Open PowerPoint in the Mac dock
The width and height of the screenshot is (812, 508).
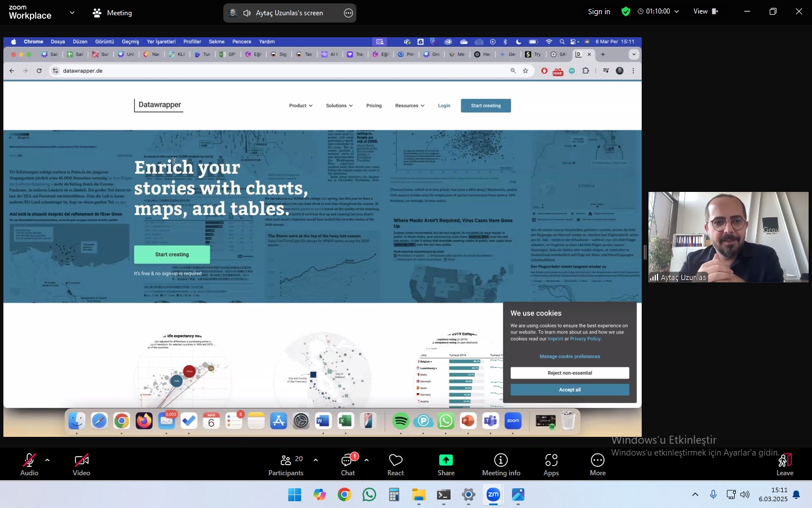[468, 421]
